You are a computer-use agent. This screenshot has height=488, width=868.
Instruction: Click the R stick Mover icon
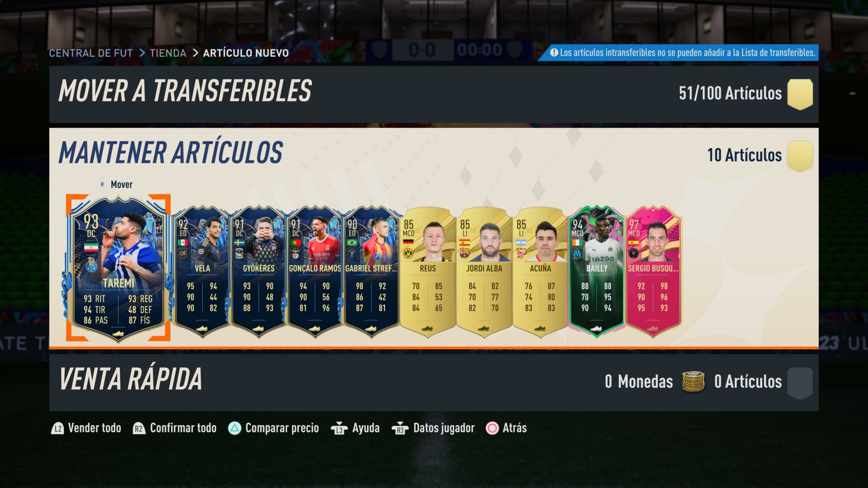tap(102, 184)
